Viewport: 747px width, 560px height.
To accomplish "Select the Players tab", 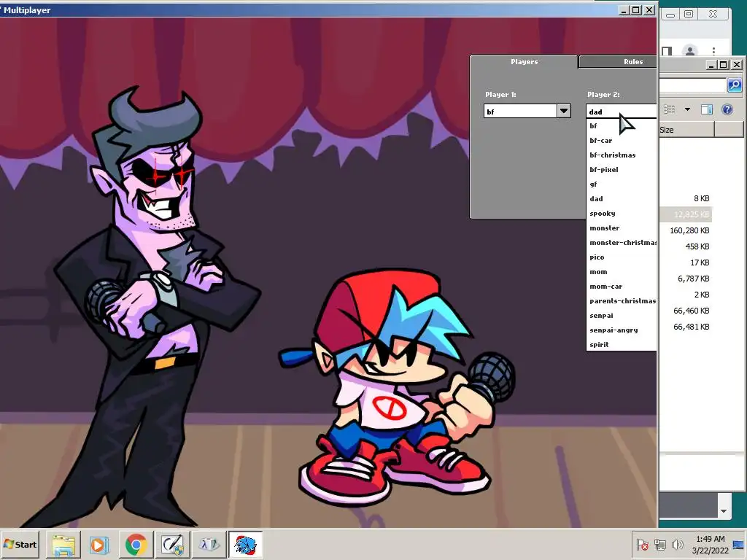I will pyautogui.click(x=524, y=62).
